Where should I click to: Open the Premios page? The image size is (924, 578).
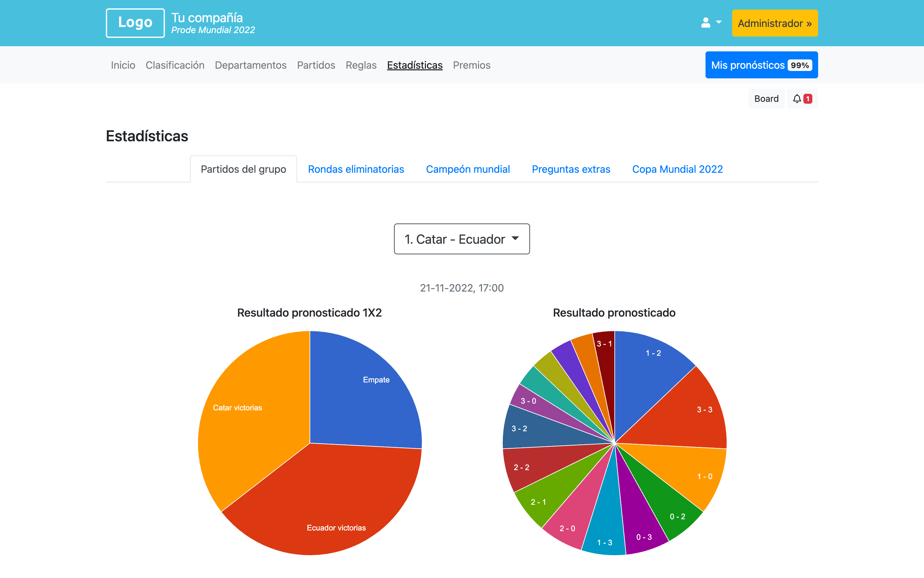click(472, 66)
